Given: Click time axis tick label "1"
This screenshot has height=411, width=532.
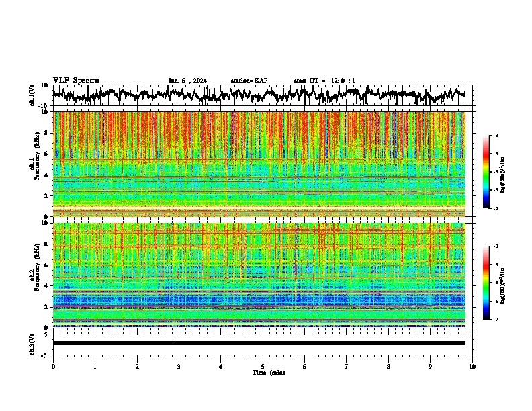Looking at the screenshot, I should pyautogui.click(x=95, y=366).
